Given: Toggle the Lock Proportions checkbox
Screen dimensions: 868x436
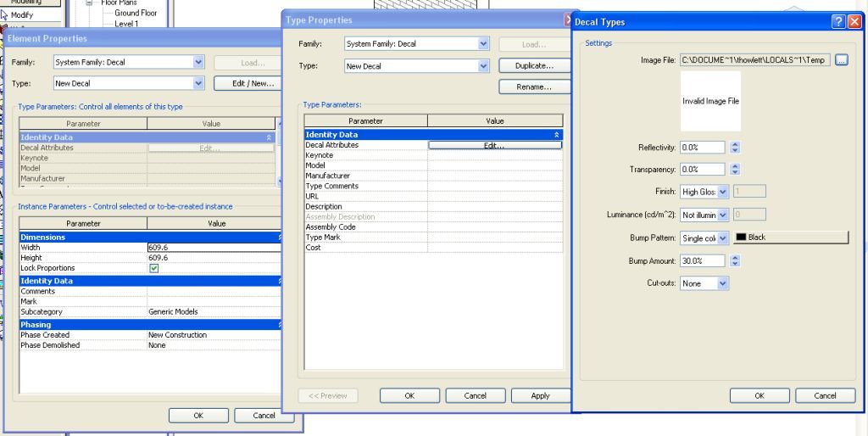Looking at the screenshot, I should click(153, 268).
